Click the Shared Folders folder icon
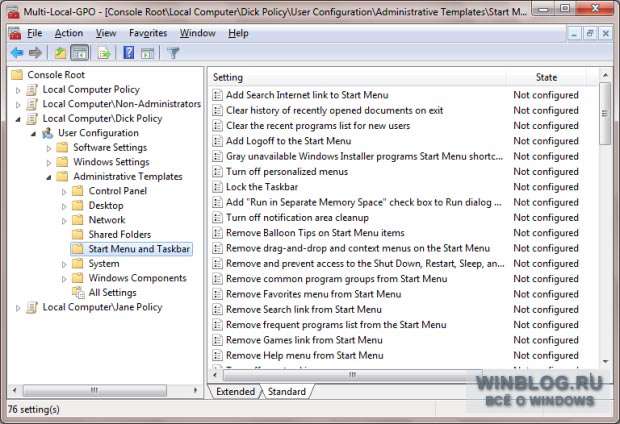Screen dimensions: 620x424 [x=78, y=235]
